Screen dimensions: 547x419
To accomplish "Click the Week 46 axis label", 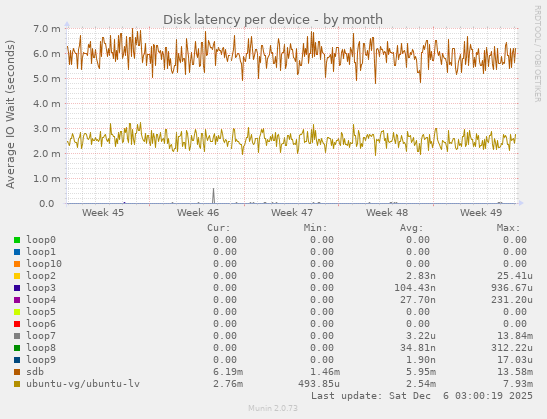I will (198, 212).
